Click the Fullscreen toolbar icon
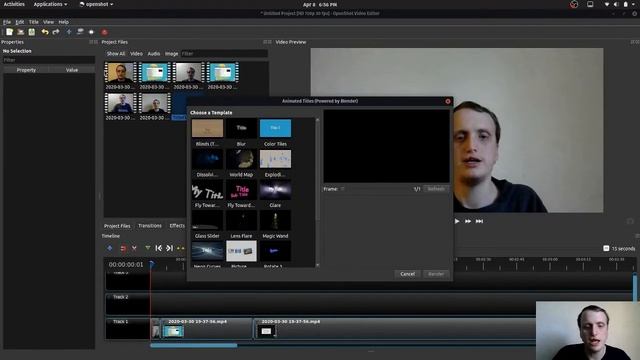This screenshot has width=640, height=360. point(91,32)
